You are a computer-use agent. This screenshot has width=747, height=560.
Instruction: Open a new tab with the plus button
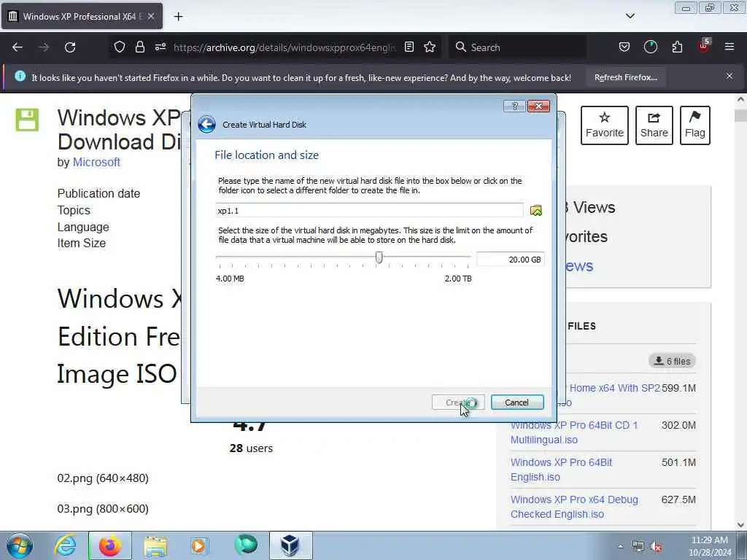click(178, 17)
